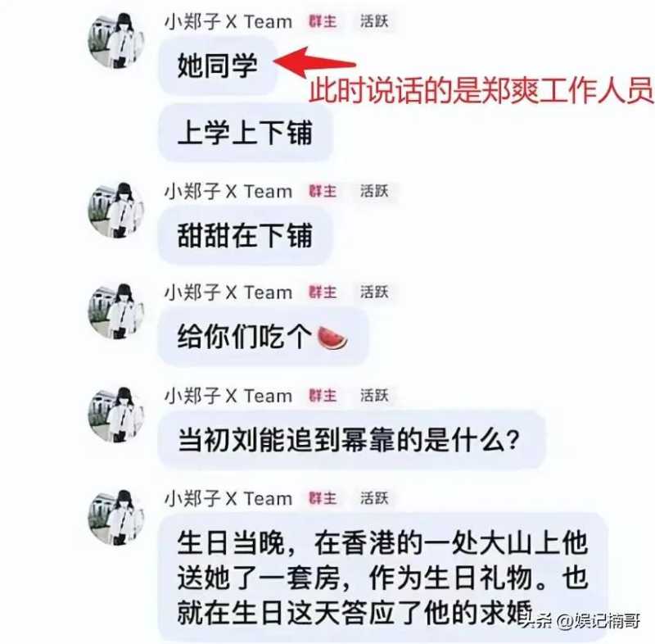Image resolution: width=655 pixels, height=644 pixels.
Task: Tap avatar beside the 她同学 message
Action: tap(115, 41)
